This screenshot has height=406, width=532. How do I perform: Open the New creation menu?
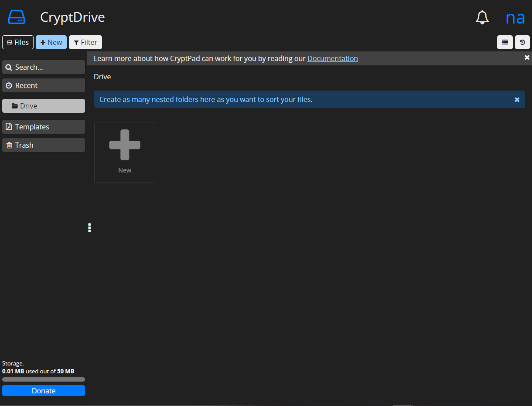(x=51, y=42)
